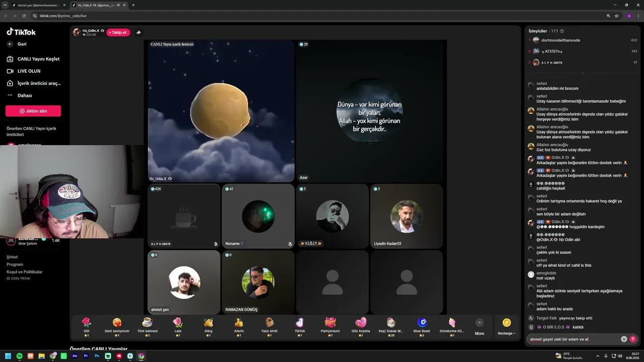Switch to the ahmet şen browser tab
The width and height of the screenshot is (644, 362).
[38, 5]
